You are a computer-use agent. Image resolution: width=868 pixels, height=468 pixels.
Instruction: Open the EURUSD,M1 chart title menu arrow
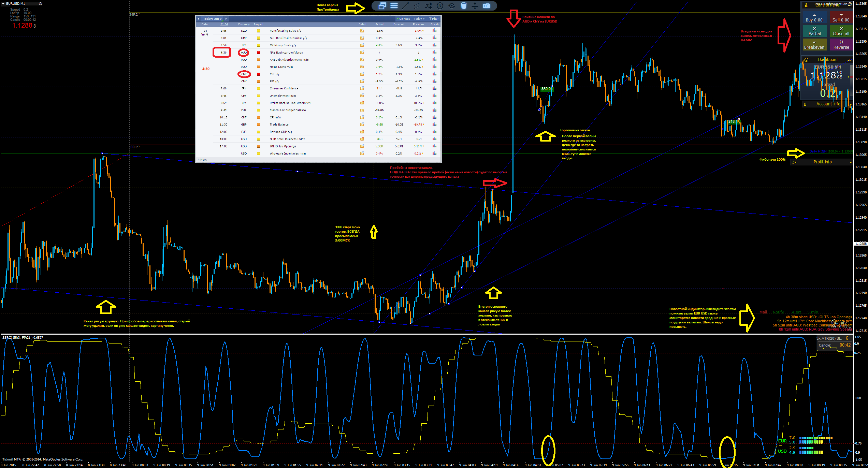point(3,4)
